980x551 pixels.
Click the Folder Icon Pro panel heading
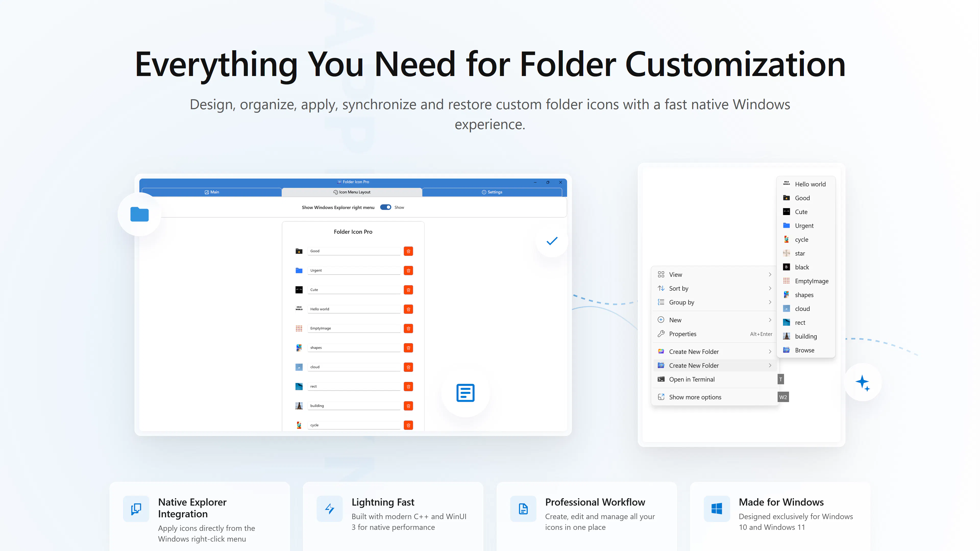[353, 232]
